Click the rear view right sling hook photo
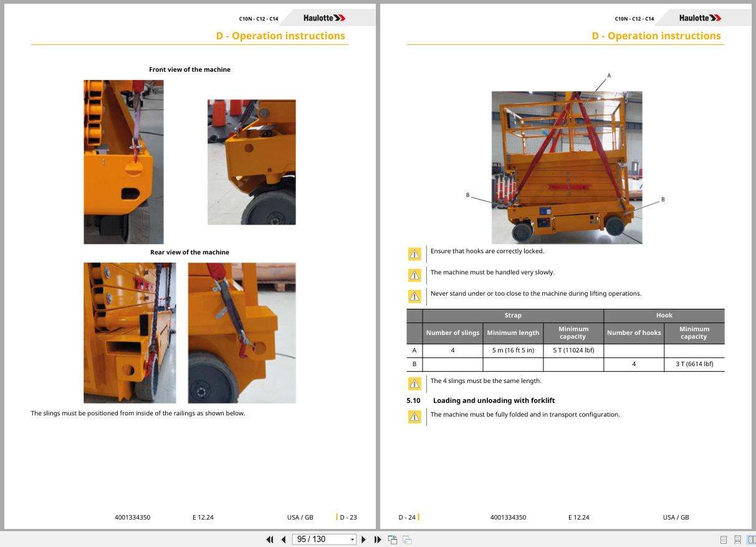 [242, 332]
